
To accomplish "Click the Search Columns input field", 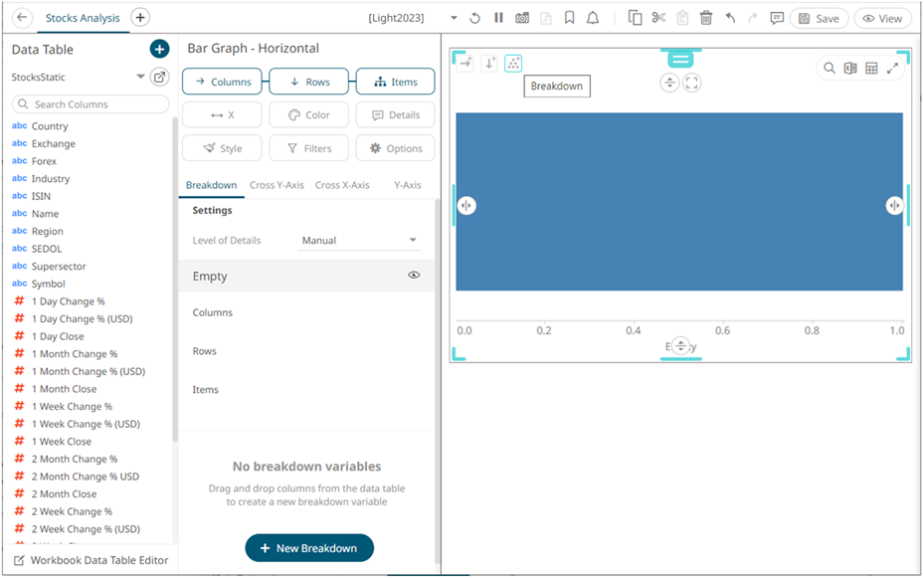I will [x=91, y=104].
